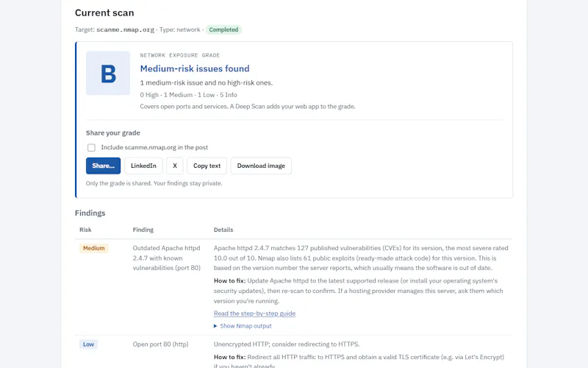Image resolution: width=588 pixels, height=368 pixels.
Task: Click the 'Open port 80 (http)' finding
Action: pos(160,344)
